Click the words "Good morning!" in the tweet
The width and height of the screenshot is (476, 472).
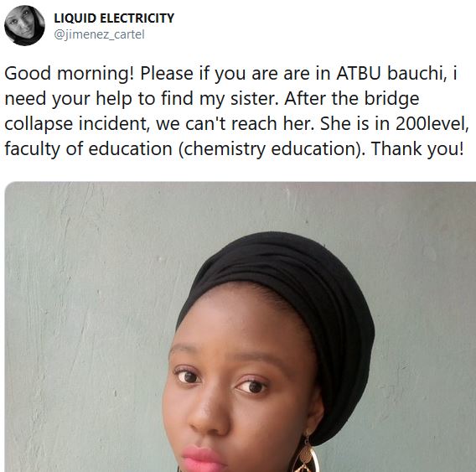tap(70, 74)
